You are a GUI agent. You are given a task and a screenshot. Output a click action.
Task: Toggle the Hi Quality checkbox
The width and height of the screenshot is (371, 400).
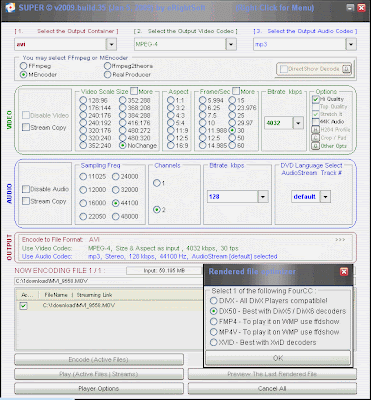coord(315,99)
